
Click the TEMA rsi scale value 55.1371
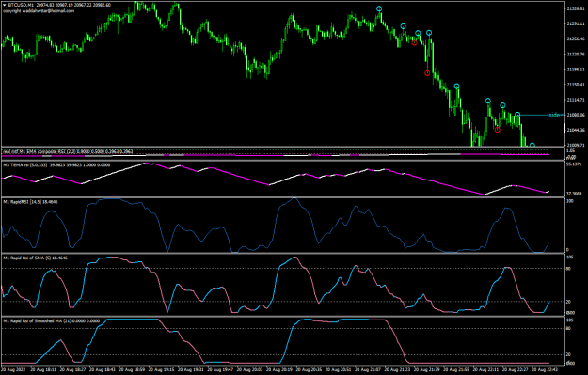pyautogui.click(x=575, y=164)
